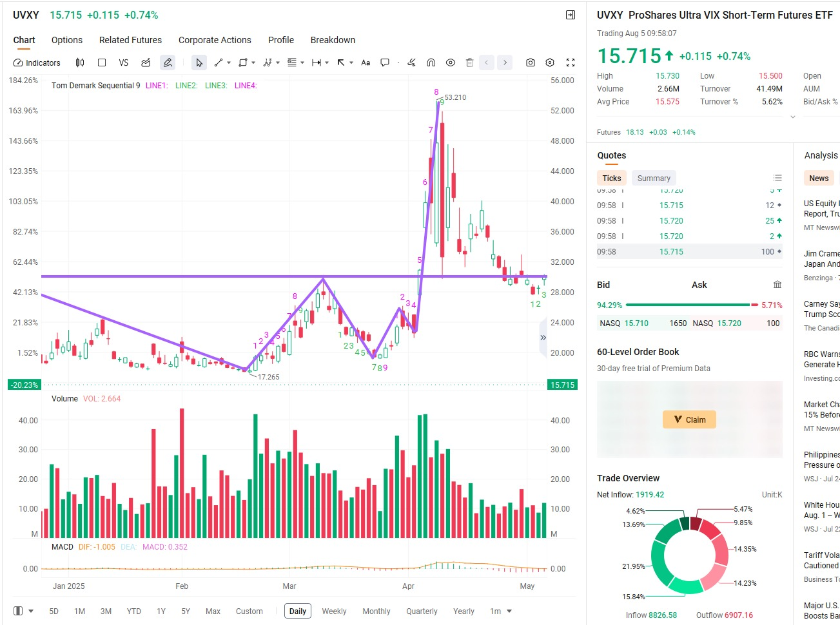Select Daily candle interval
This screenshot has width=840, height=625.
point(298,611)
